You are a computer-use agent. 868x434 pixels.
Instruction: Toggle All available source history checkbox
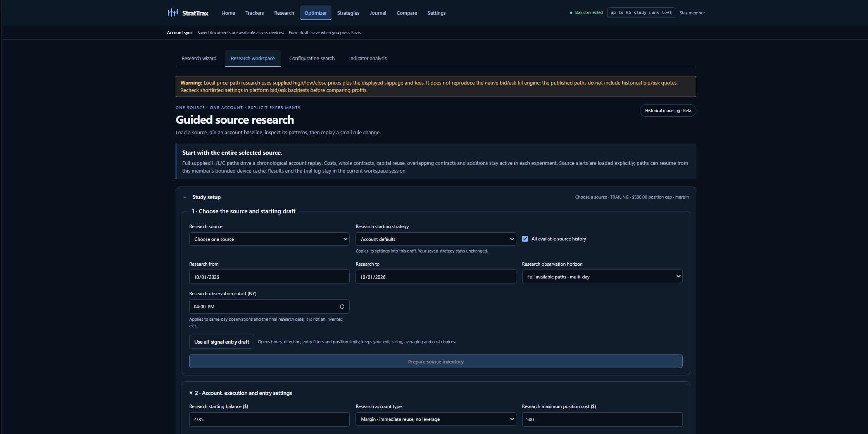(525, 239)
